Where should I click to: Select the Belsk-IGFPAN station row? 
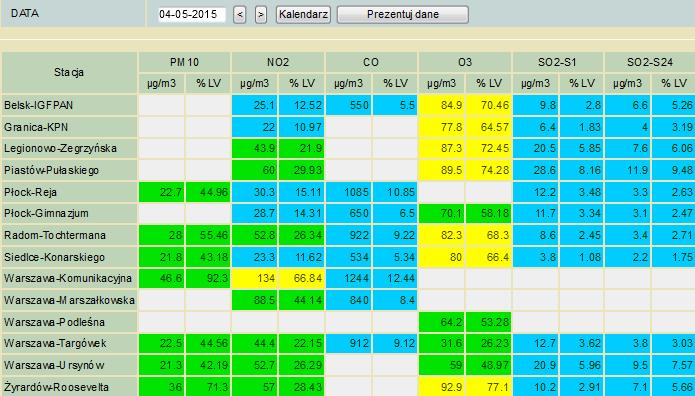[x=348, y=105]
